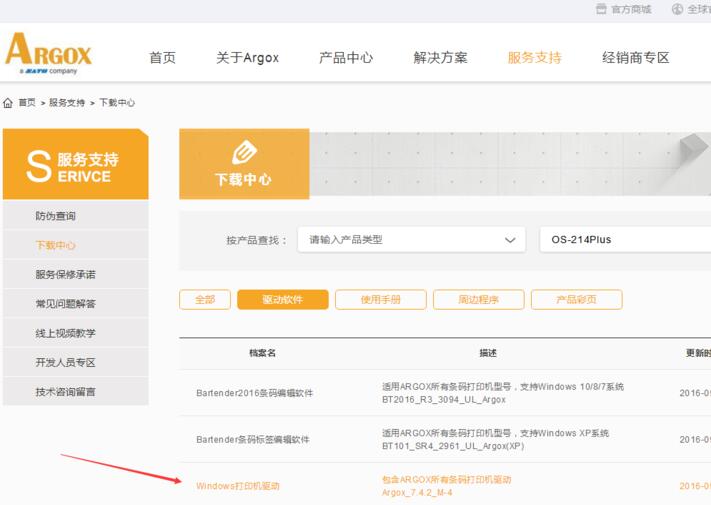This screenshot has width=711, height=505.
Task: Open the product type dropdown 请输入产品类型
Action: tap(412, 239)
